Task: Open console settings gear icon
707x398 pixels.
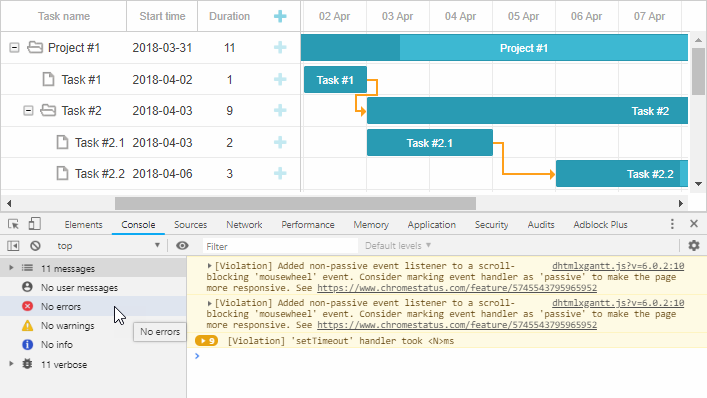Action: [694, 246]
